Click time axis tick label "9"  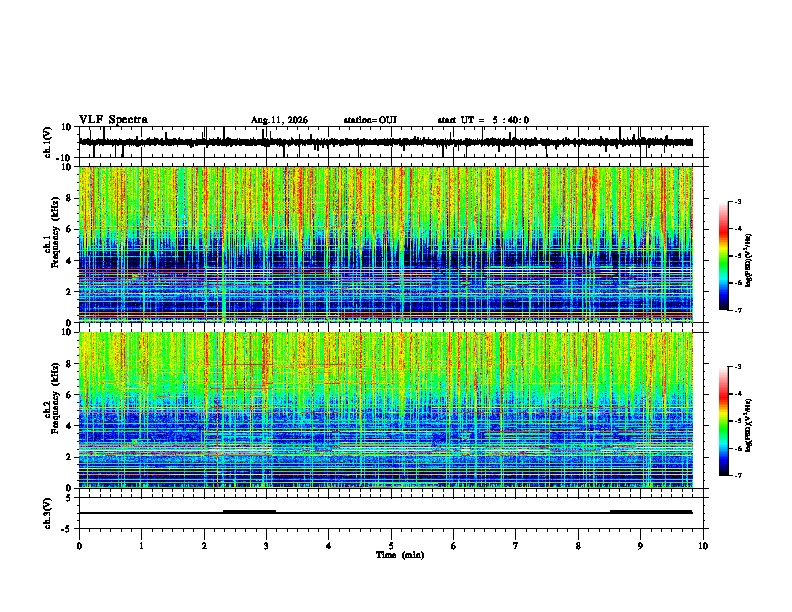pos(640,546)
